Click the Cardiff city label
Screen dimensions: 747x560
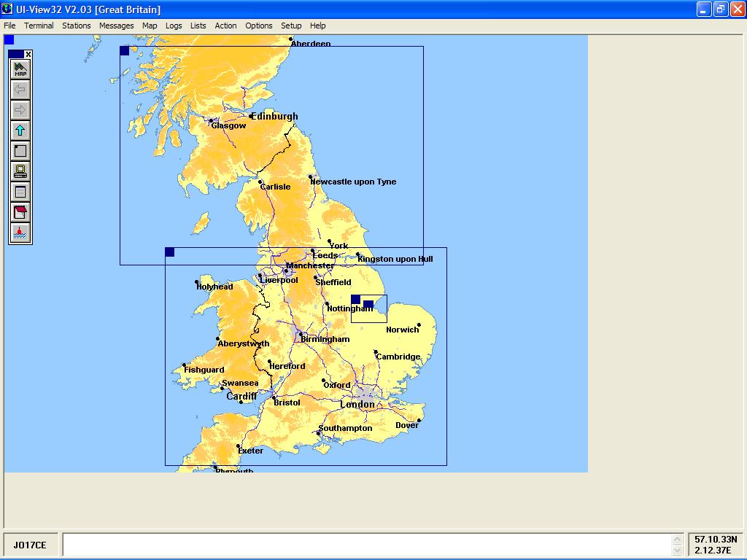241,396
